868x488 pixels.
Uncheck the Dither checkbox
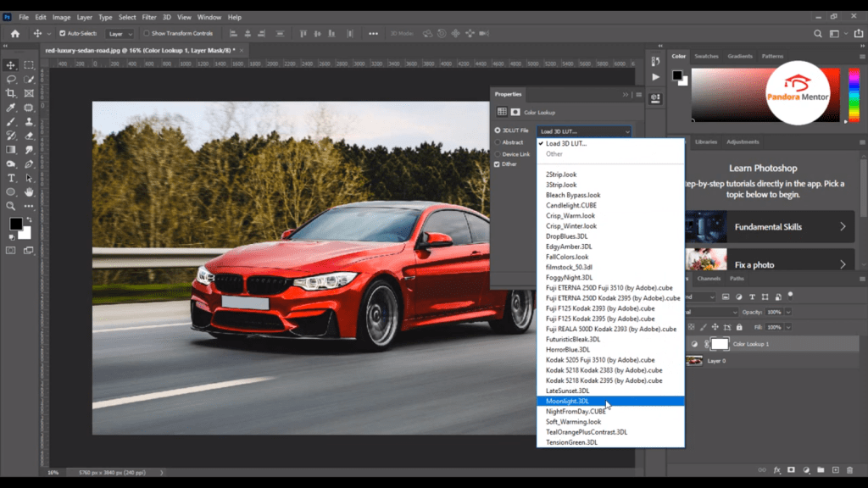pos(498,164)
